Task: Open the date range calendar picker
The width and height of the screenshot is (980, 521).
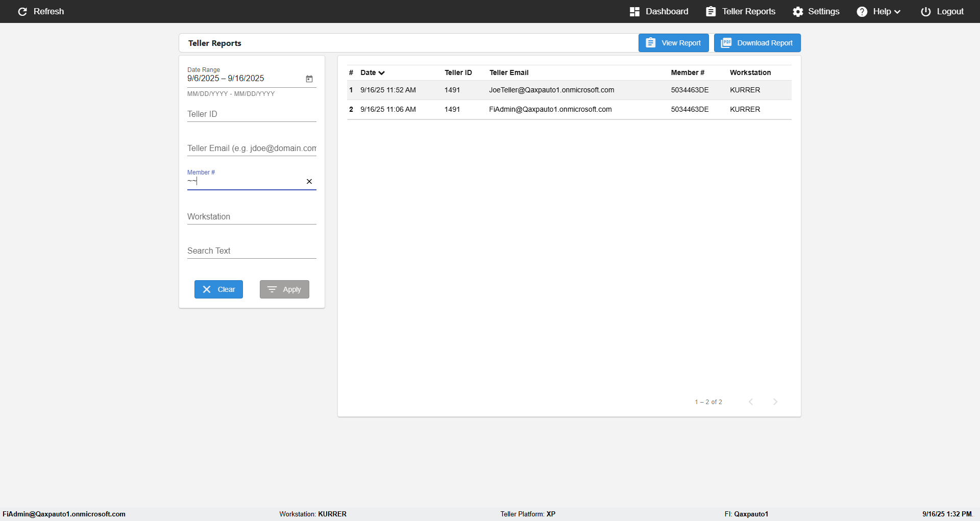Action: pos(309,79)
